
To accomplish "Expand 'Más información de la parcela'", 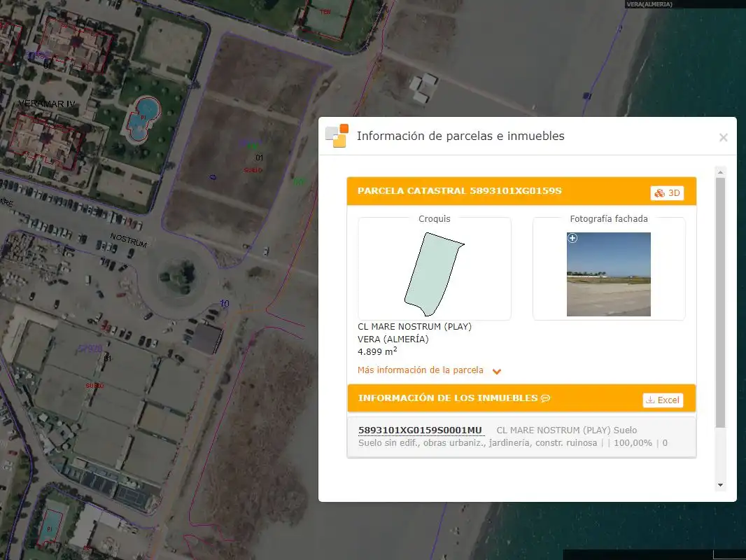I will click(x=429, y=370).
